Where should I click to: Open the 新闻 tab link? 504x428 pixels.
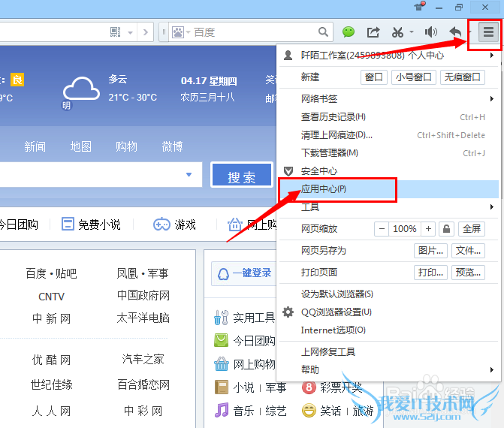pos(35,146)
